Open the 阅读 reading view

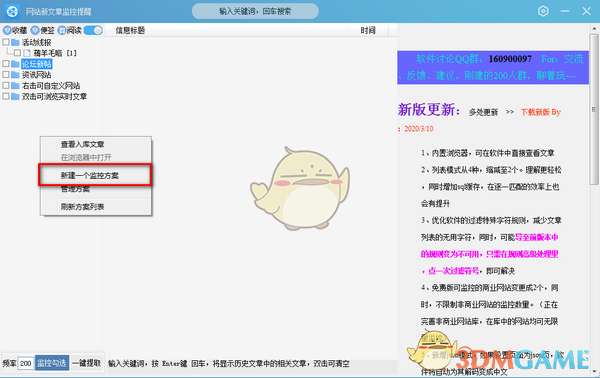(70, 30)
